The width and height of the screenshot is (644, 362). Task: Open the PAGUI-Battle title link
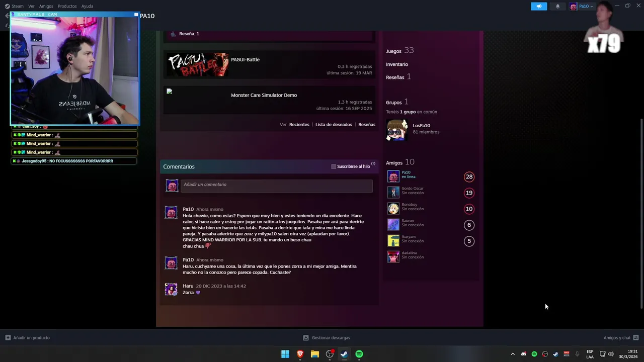[245, 59]
